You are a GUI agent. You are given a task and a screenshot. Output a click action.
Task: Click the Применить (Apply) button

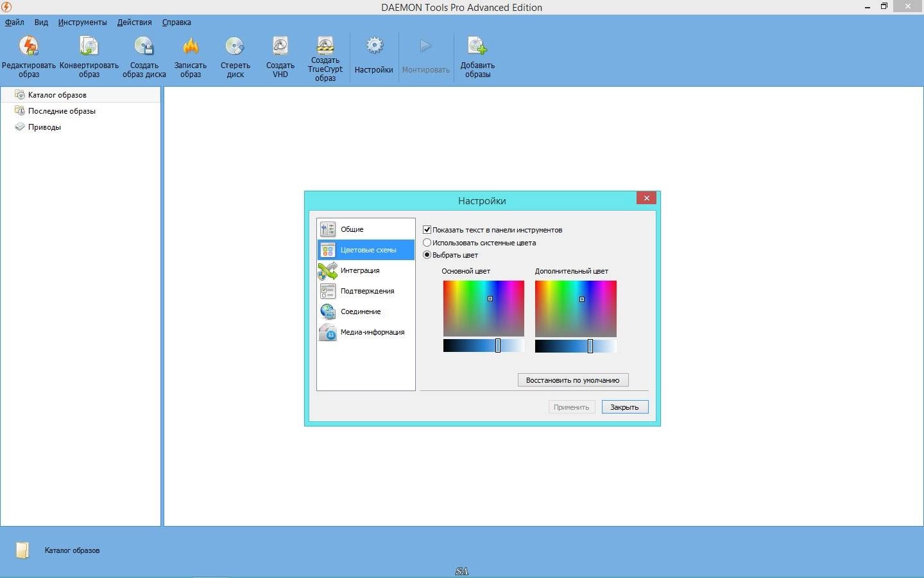(x=572, y=407)
